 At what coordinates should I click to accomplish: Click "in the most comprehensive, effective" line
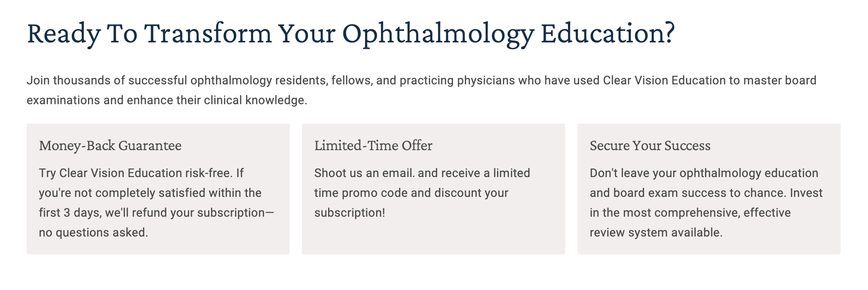pos(690,213)
